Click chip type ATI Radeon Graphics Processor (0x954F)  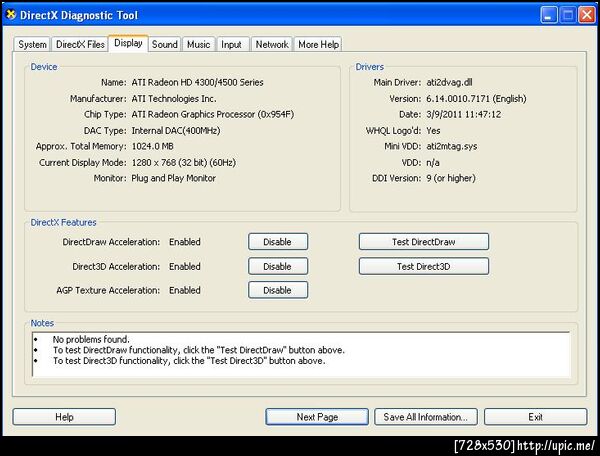(x=213, y=114)
